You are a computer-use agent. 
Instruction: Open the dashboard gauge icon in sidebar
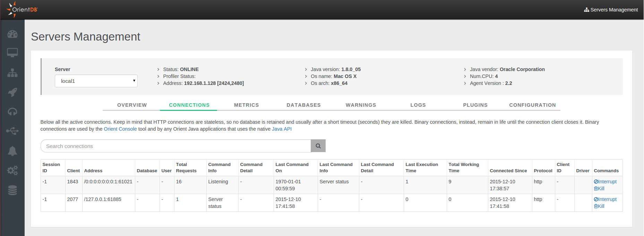pyautogui.click(x=12, y=34)
